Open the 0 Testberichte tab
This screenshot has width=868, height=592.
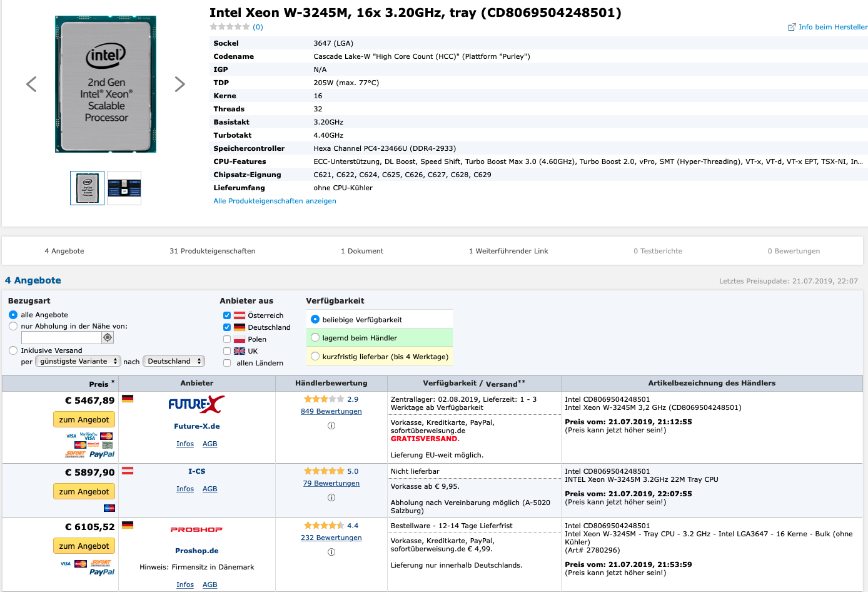658,251
